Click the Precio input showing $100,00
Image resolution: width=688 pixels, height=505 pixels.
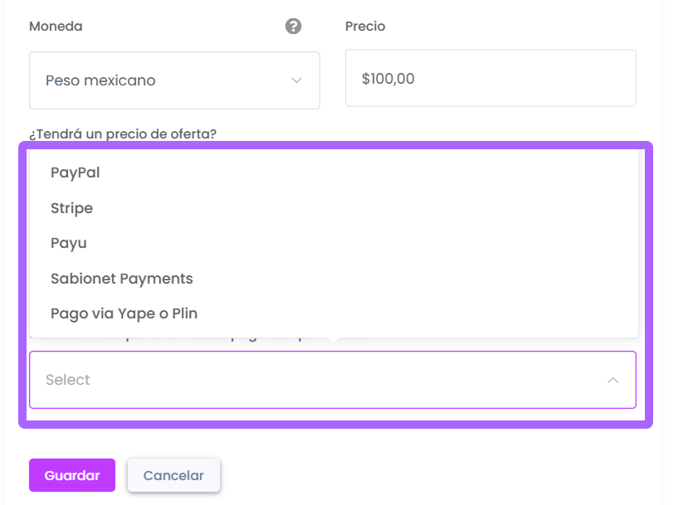coord(491,78)
